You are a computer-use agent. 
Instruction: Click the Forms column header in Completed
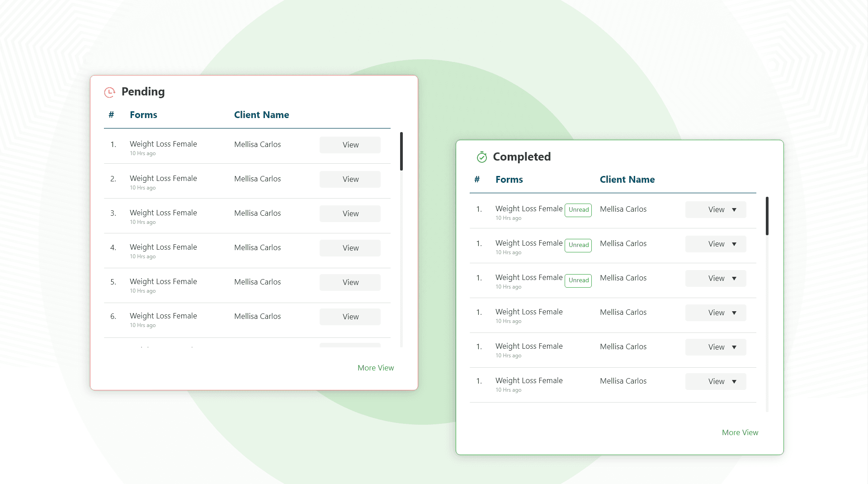(x=509, y=180)
